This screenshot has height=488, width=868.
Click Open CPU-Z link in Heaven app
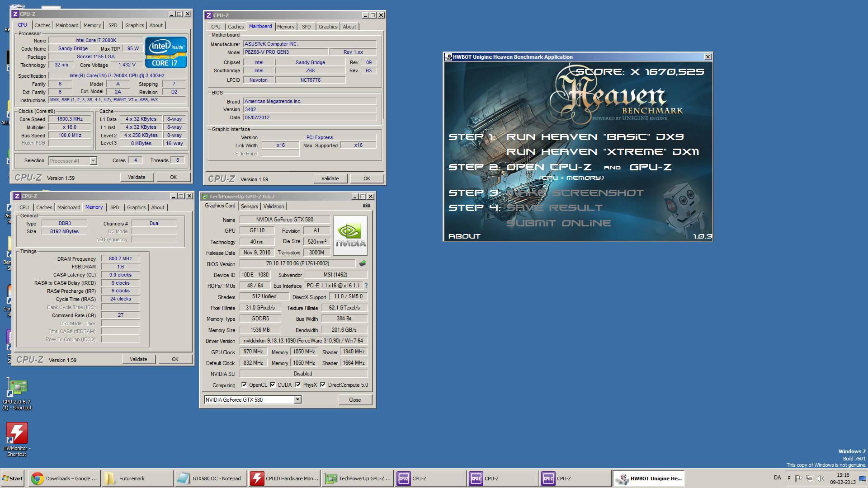[548, 167]
